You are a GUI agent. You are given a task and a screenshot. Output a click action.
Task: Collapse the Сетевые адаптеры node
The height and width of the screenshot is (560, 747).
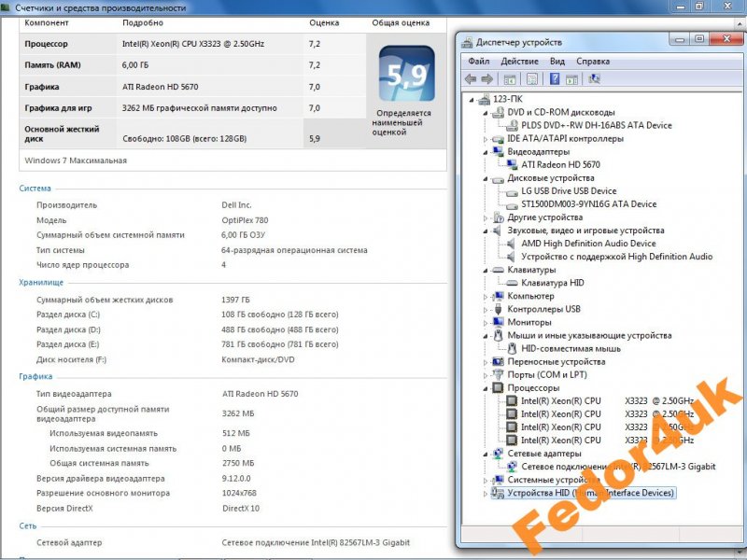coord(486,454)
